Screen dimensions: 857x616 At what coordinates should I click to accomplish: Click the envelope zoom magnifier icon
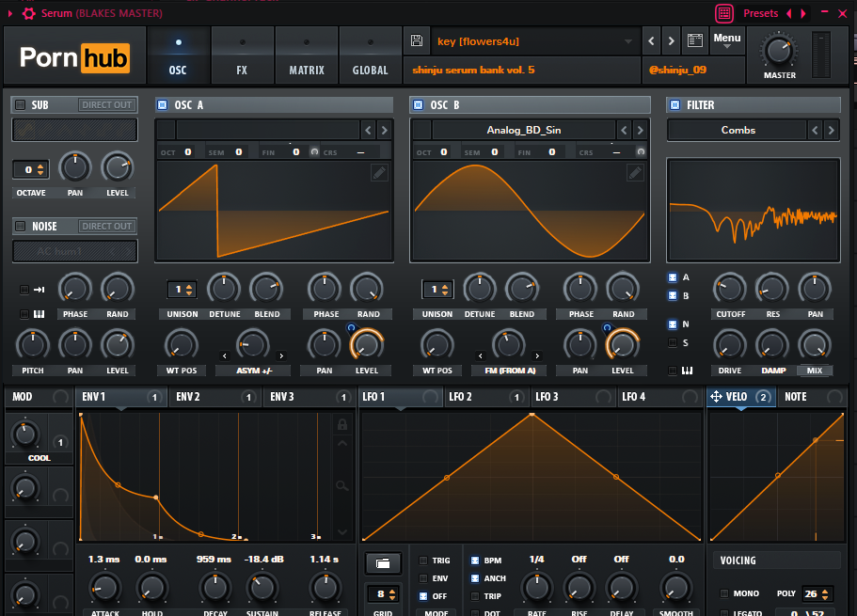coord(342,485)
